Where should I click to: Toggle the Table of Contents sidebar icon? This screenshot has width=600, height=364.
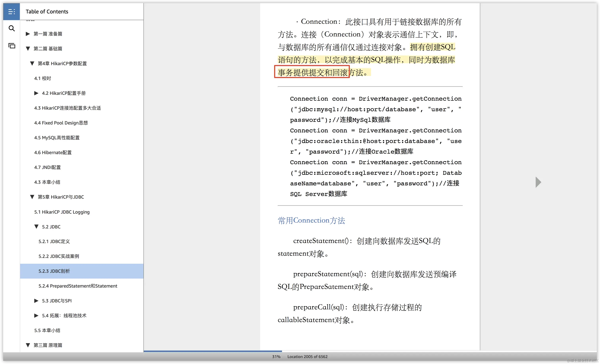[x=12, y=11]
